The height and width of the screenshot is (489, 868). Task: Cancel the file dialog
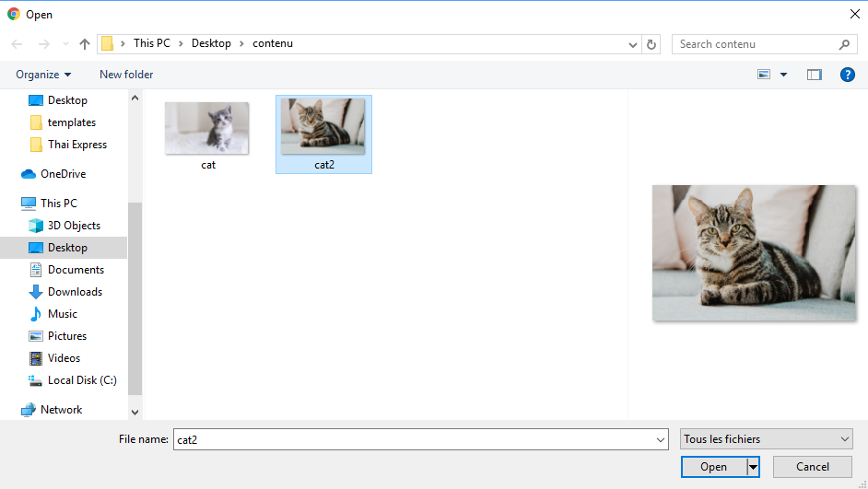click(812, 467)
